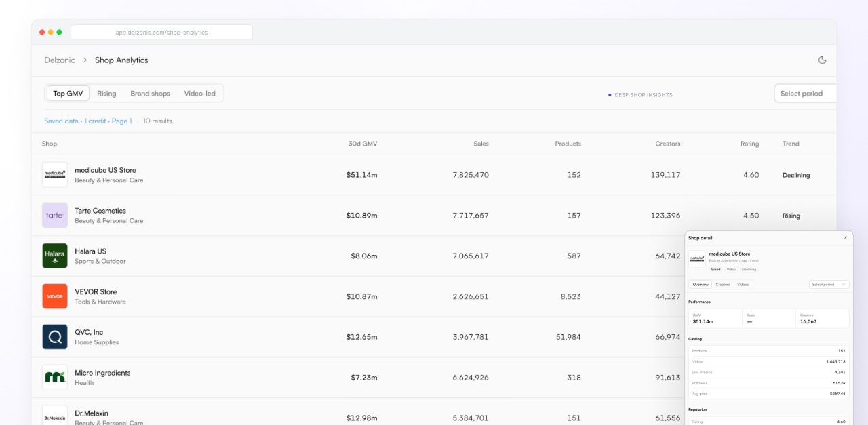The height and width of the screenshot is (425, 868).
Task: Click sales value 6,624,926
Action: (x=471, y=378)
